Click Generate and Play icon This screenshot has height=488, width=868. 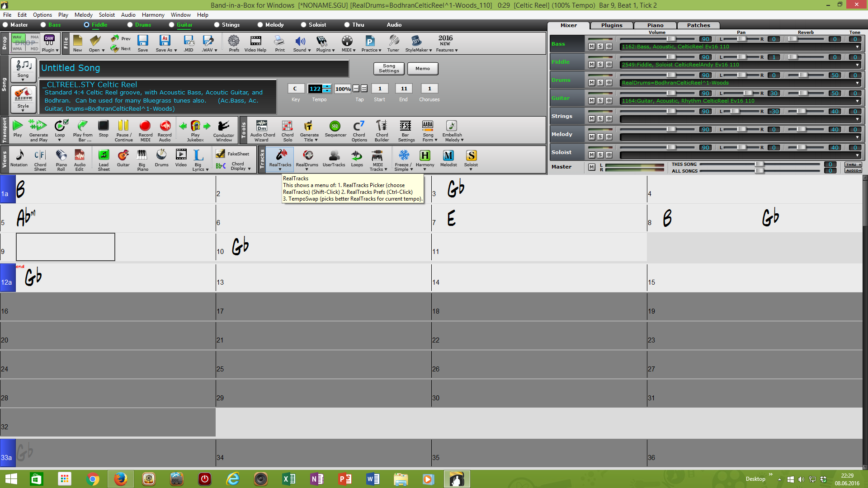(38, 130)
